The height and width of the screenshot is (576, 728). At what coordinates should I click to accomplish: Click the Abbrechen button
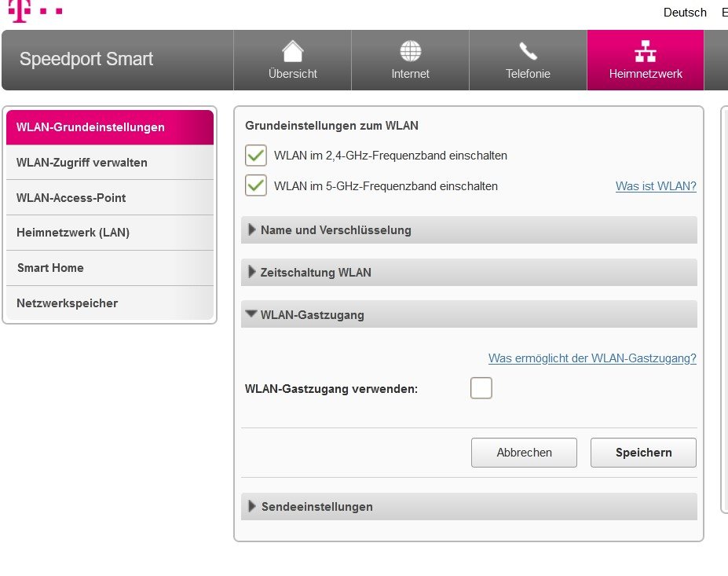(524, 453)
